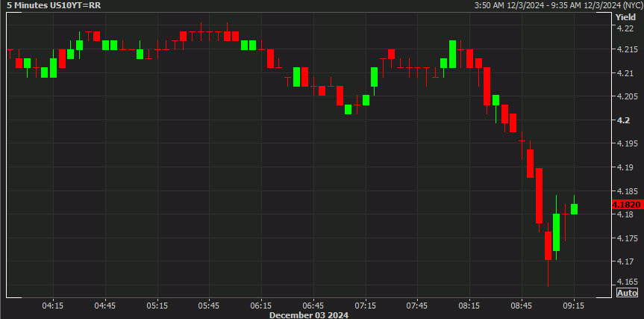Click the date range header text
Image resolution: width=644 pixels, height=319 pixels.
pos(559,6)
